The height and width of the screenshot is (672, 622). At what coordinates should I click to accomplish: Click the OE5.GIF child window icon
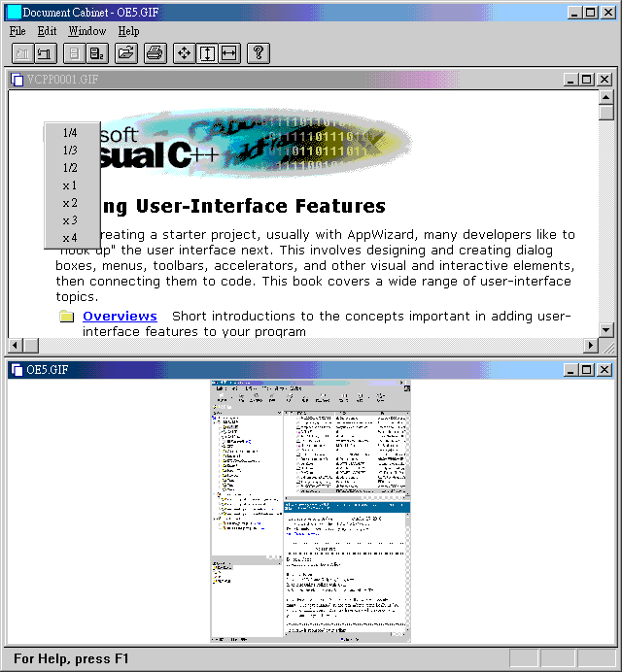click(x=17, y=369)
